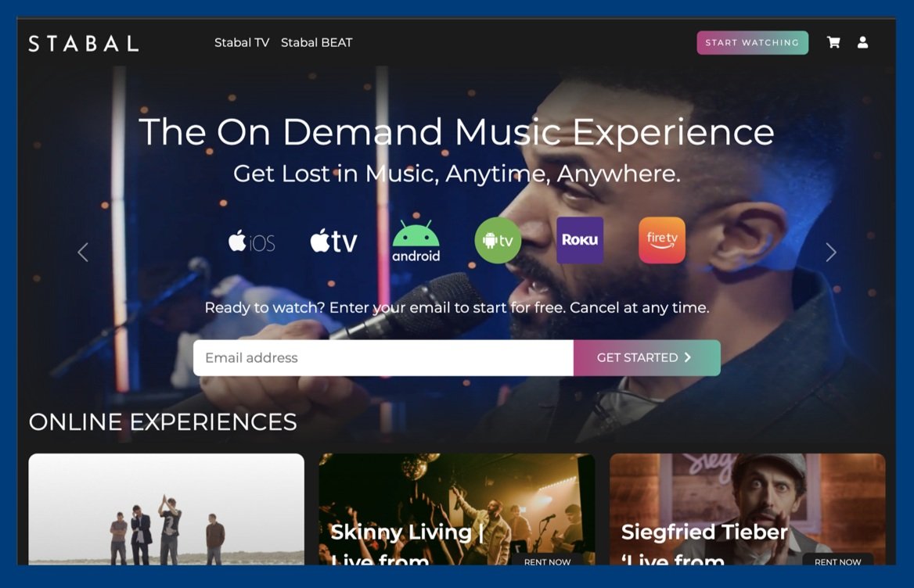Open the Siegfried Tieber live thumbnail

coord(747,509)
